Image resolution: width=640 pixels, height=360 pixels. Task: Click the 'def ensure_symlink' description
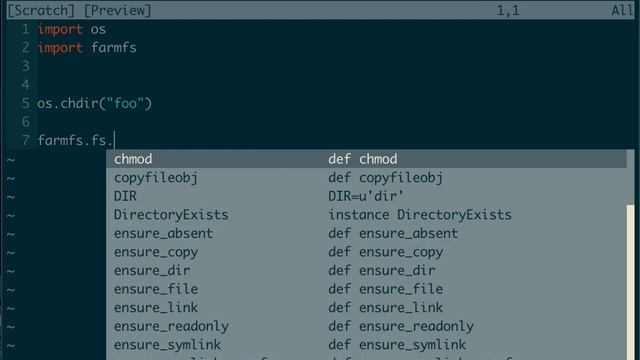[397, 345]
